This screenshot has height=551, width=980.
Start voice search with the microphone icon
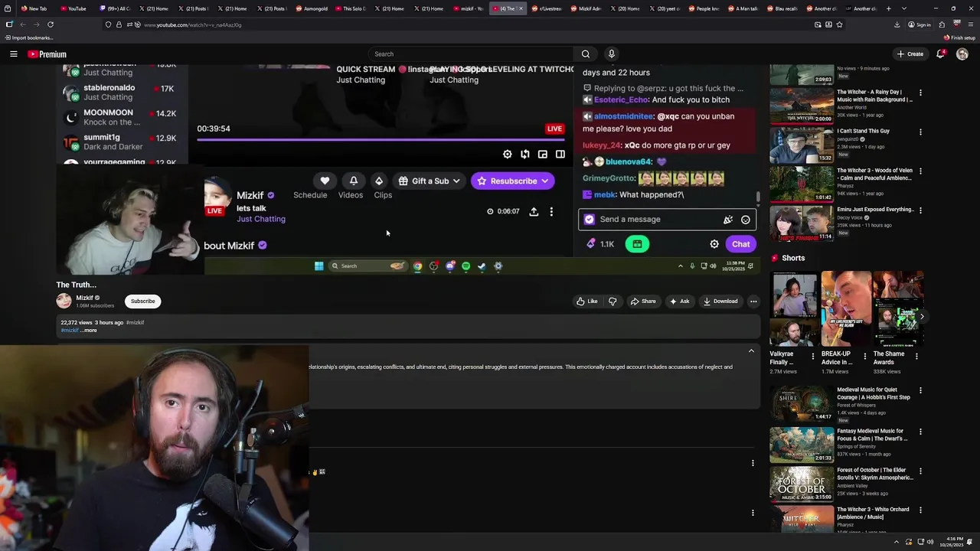[x=611, y=54]
